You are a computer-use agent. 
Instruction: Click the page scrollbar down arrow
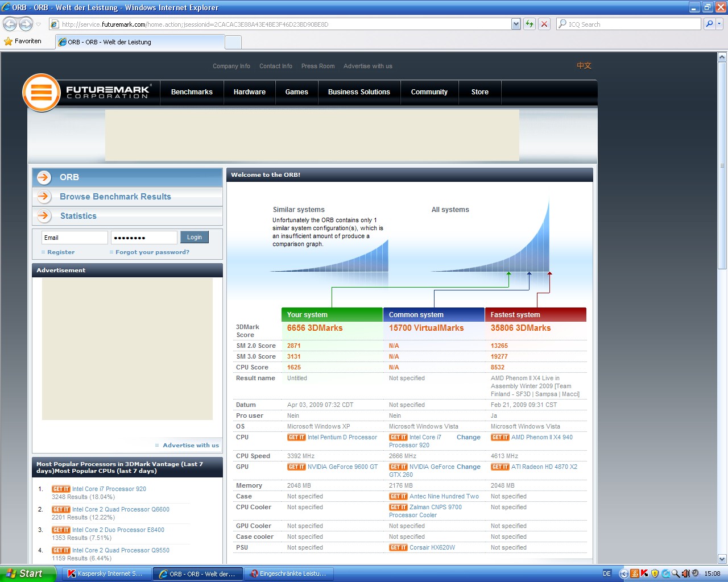(722, 559)
